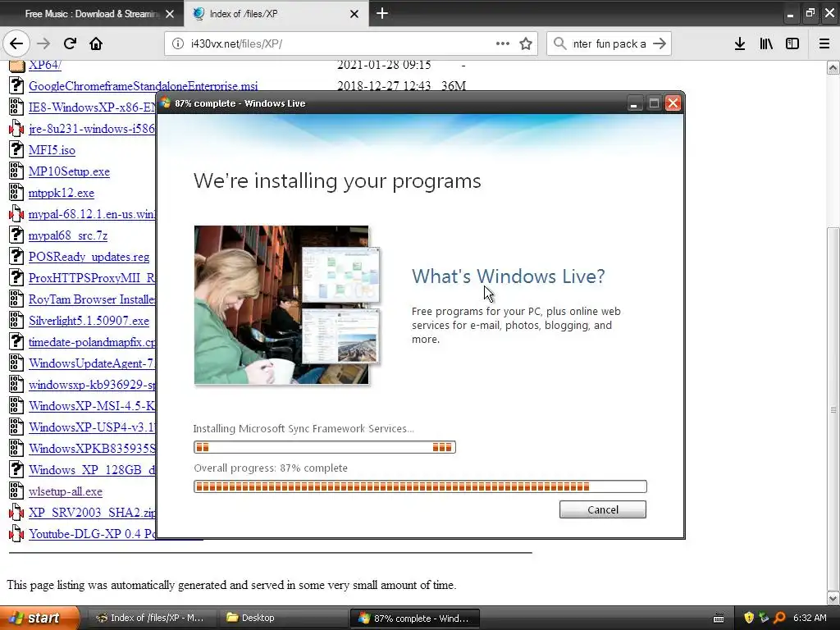Download mtppk12.exe
Viewport: 840px width, 630px height.
click(61, 193)
